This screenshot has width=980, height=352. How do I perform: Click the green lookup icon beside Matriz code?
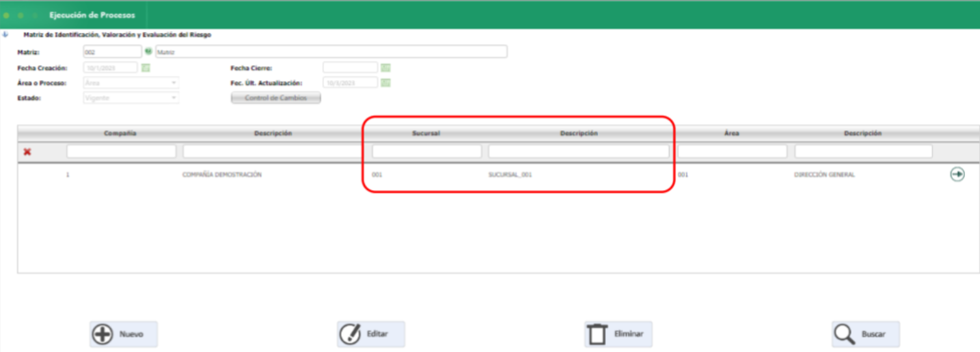coord(148,51)
